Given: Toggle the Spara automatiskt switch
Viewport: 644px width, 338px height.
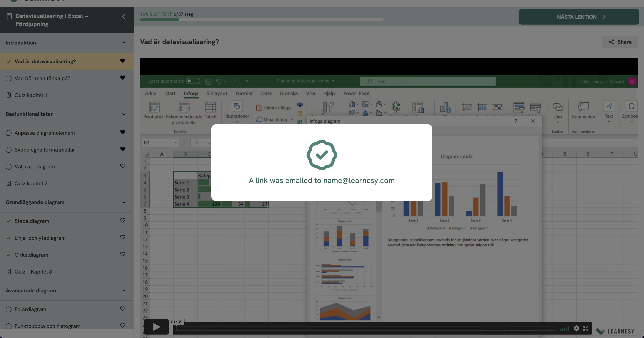Looking at the screenshot, I should [193, 81].
